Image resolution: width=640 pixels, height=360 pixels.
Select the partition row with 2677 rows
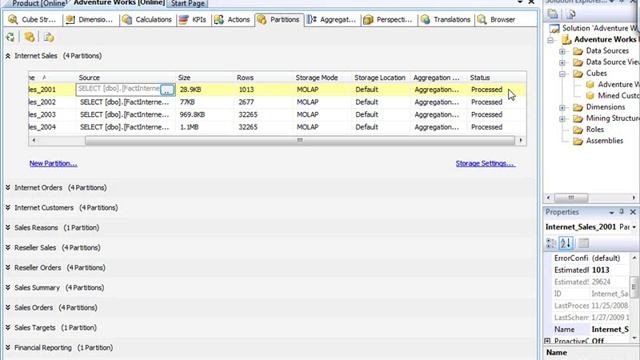click(277, 102)
